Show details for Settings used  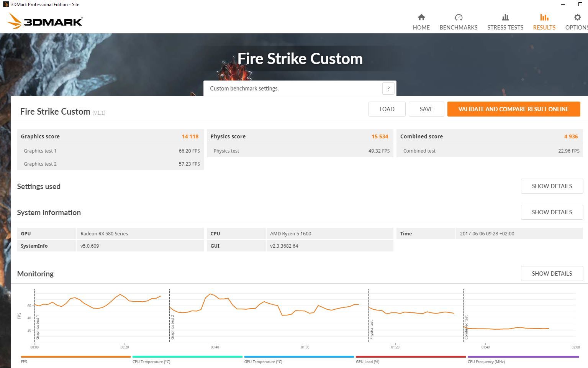552,186
